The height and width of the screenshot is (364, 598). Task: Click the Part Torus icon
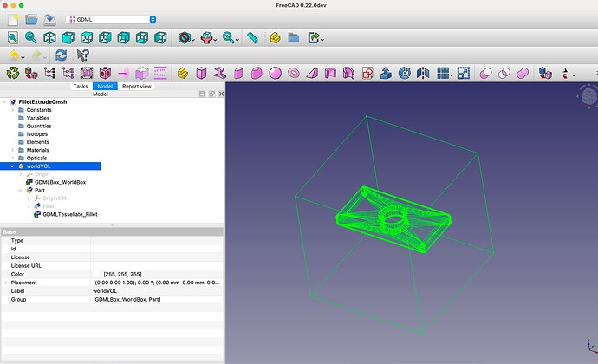(x=293, y=73)
